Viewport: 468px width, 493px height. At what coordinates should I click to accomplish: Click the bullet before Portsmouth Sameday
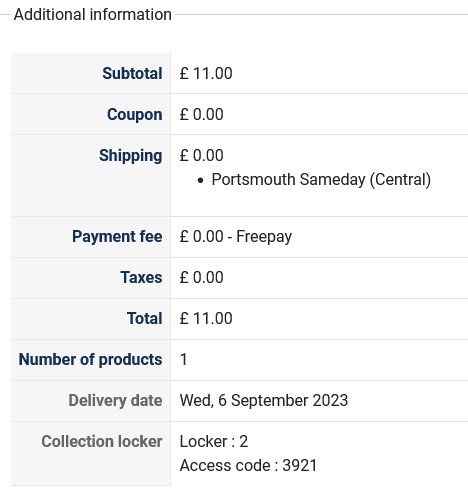click(200, 180)
